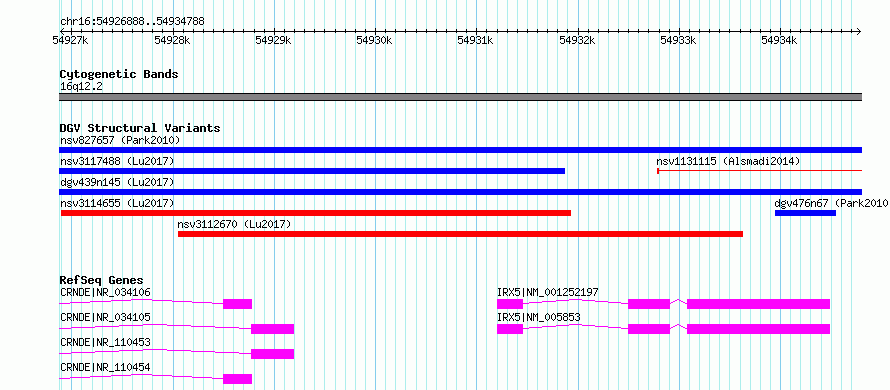Click the 16q12.2 band label
Image resolution: width=890 pixels, height=390 pixels.
point(81,87)
